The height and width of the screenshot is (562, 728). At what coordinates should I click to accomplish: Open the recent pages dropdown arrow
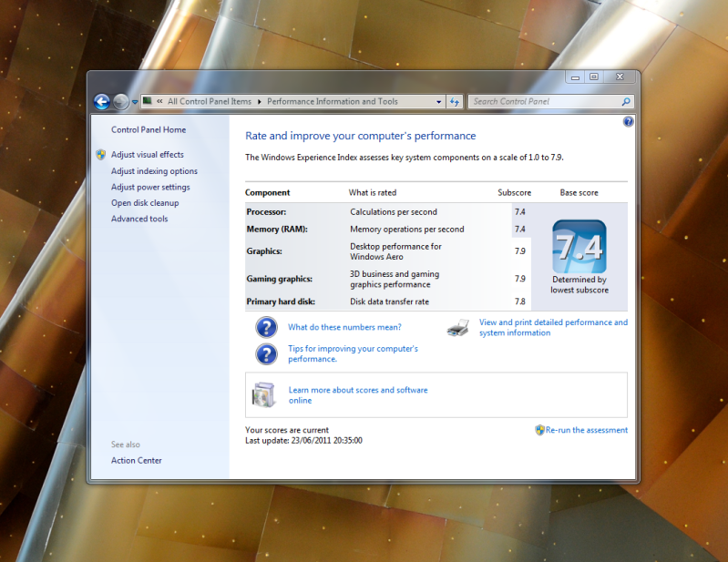tap(135, 102)
